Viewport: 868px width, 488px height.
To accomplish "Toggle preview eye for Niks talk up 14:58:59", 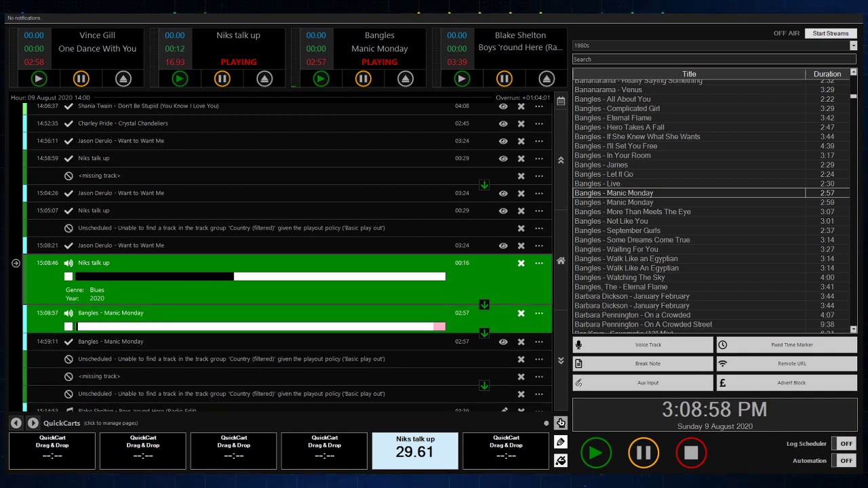I will tap(503, 159).
